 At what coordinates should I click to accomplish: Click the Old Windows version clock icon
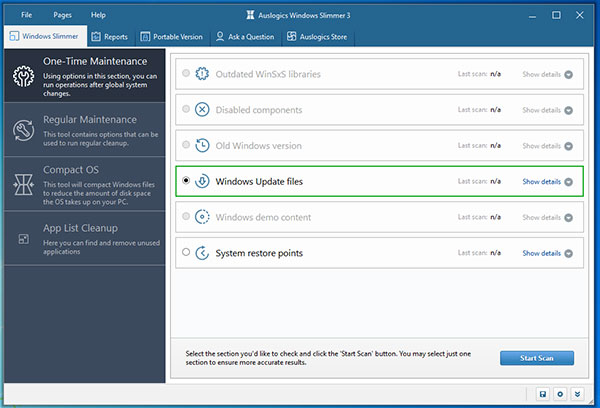pyautogui.click(x=202, y=145)
